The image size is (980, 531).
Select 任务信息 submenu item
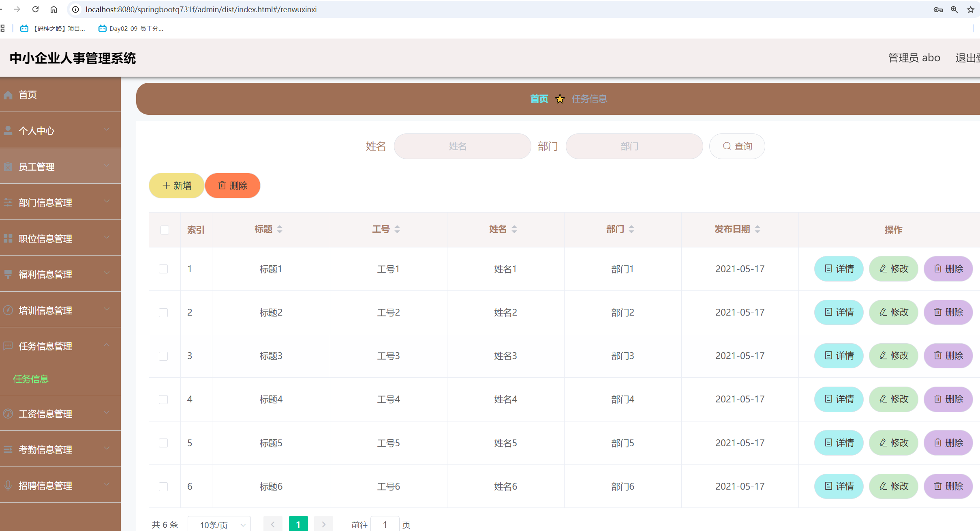(x=31, y=379)
